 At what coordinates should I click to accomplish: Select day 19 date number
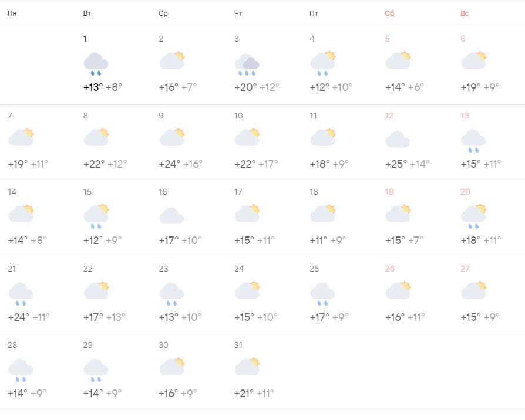[389, 192]
